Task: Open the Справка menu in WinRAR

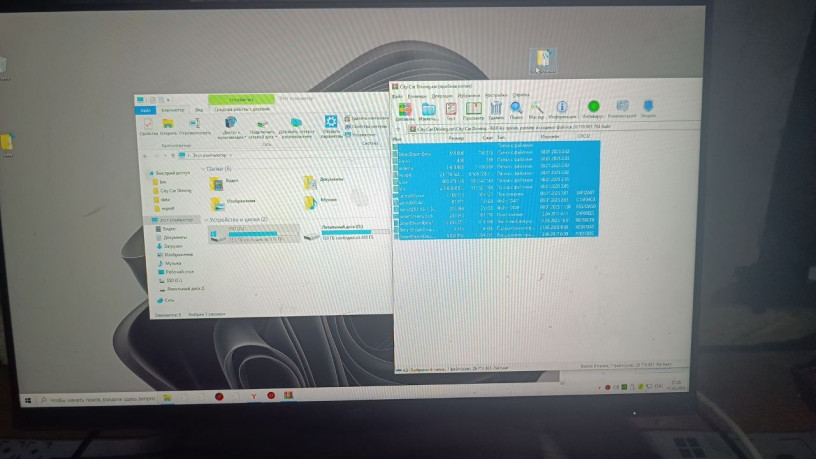Action: pyautogui.click(x=521, y=95)
